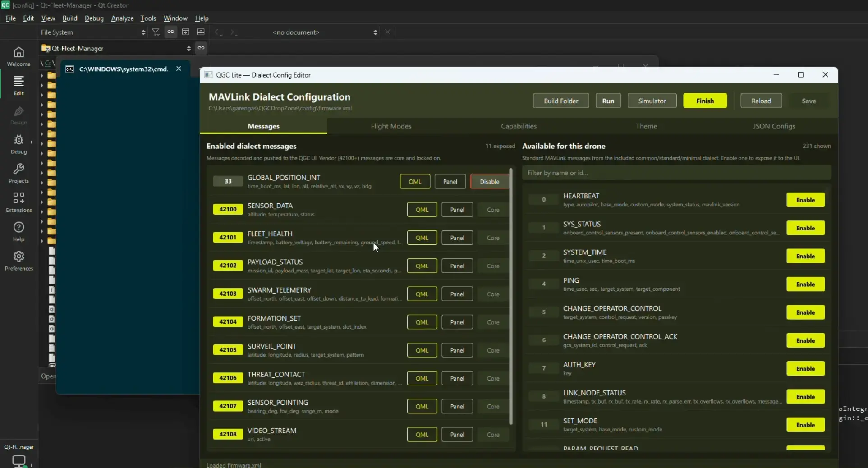Enable the LINK_NODE_STATUS message
Screen dimensions: 868x468
click(x=805, y=396)
